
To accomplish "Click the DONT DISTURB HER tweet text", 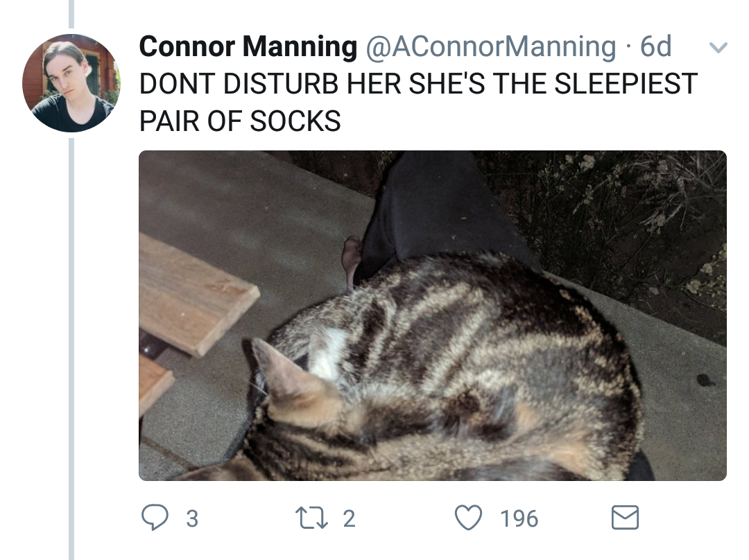I will click(x=417, y=84).
